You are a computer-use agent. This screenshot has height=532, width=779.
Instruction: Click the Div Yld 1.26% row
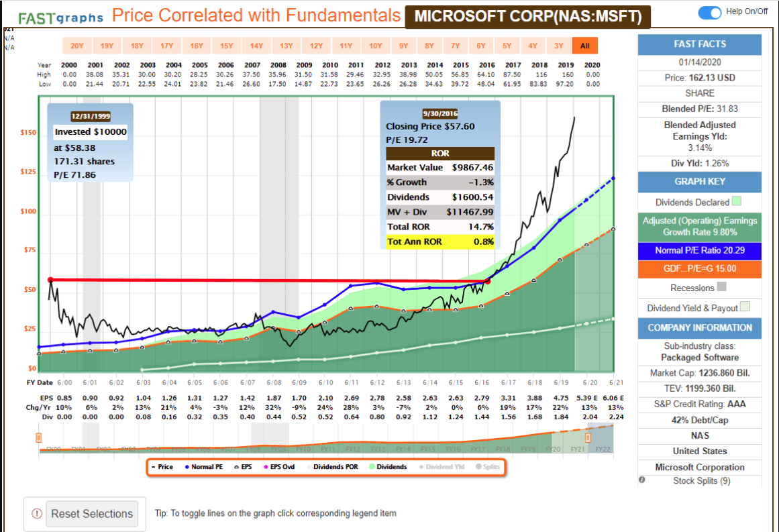(700, 164)
